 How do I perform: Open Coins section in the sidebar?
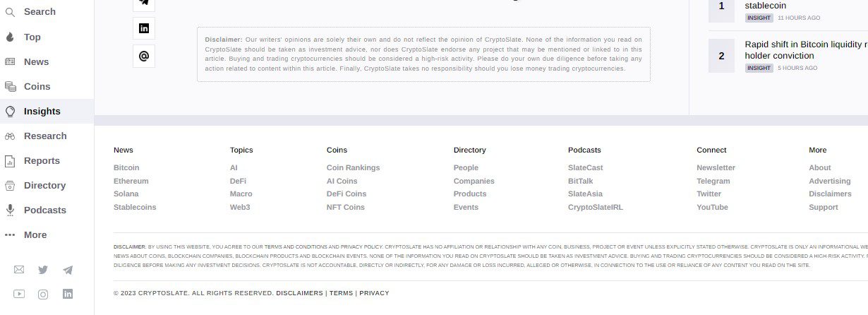pos(37,86)
